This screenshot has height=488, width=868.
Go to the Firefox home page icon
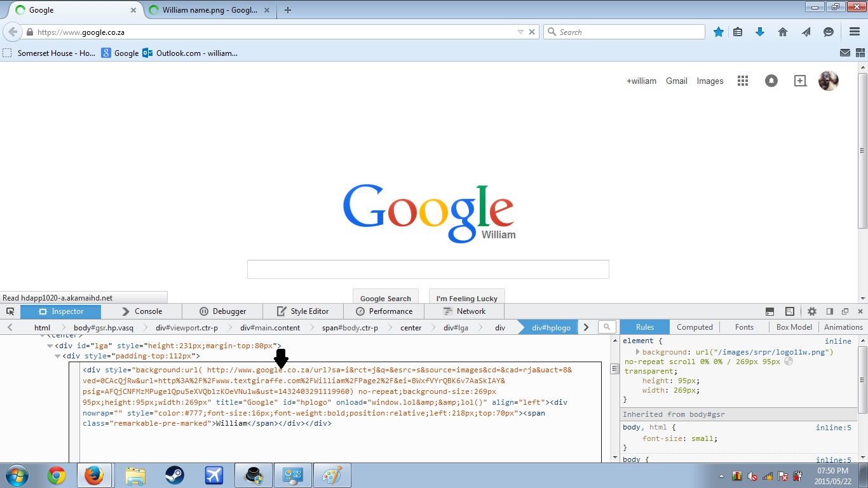click(x=783, y=32)
